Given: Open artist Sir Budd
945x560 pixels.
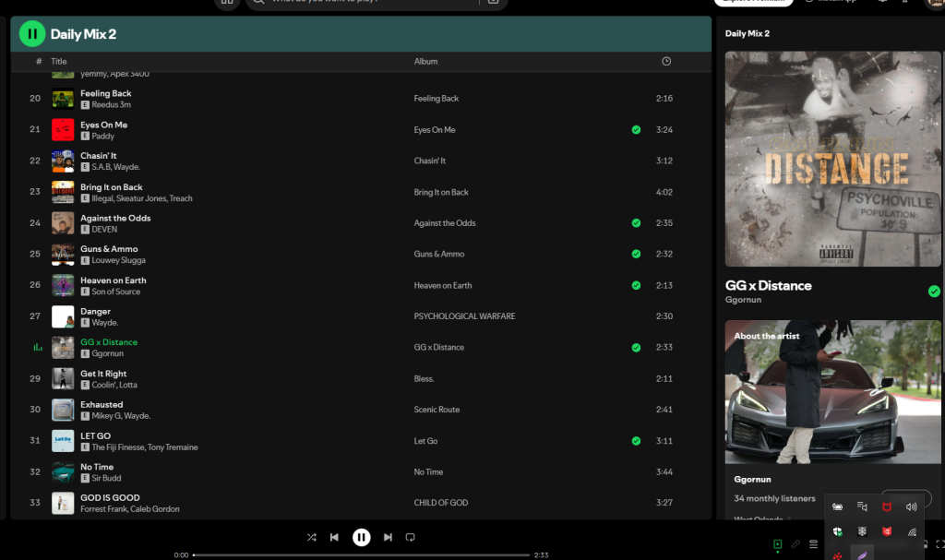Looking at the screenshot, I should 106,478.
